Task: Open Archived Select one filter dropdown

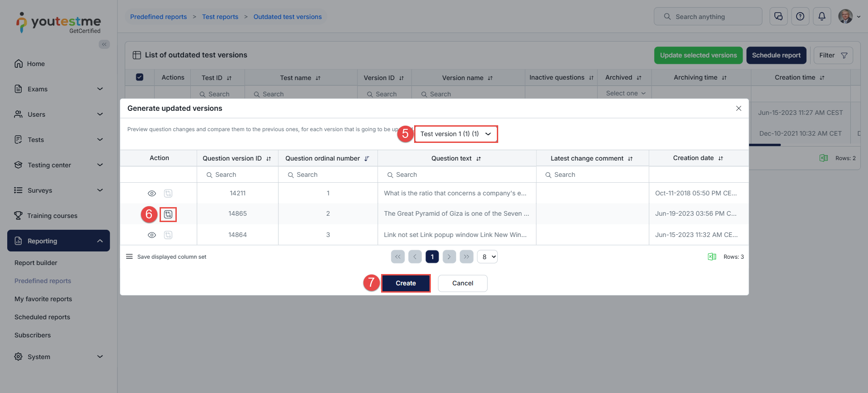Action: (626, 93)
